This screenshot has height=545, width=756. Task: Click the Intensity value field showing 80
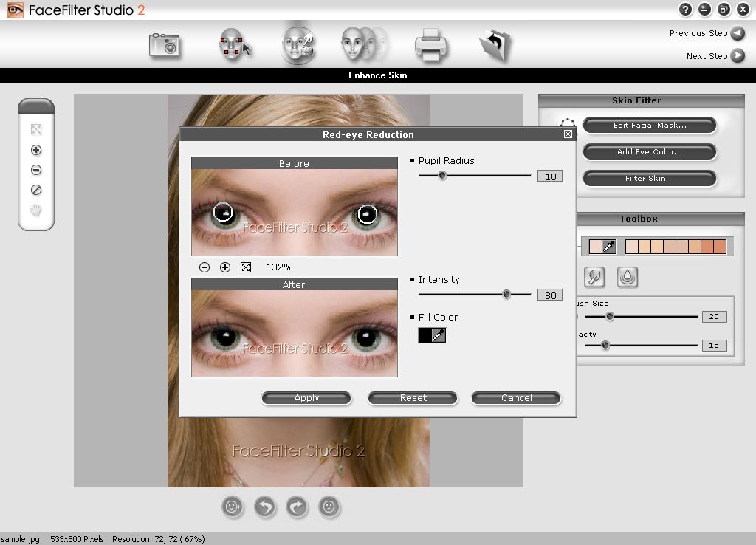pos(550,295)
